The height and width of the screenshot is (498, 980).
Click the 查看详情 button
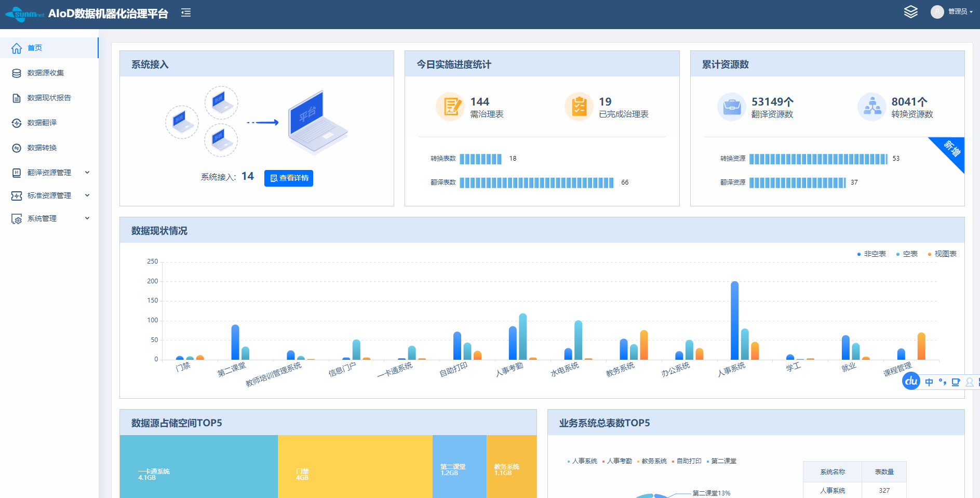click(x=289, y=178)
